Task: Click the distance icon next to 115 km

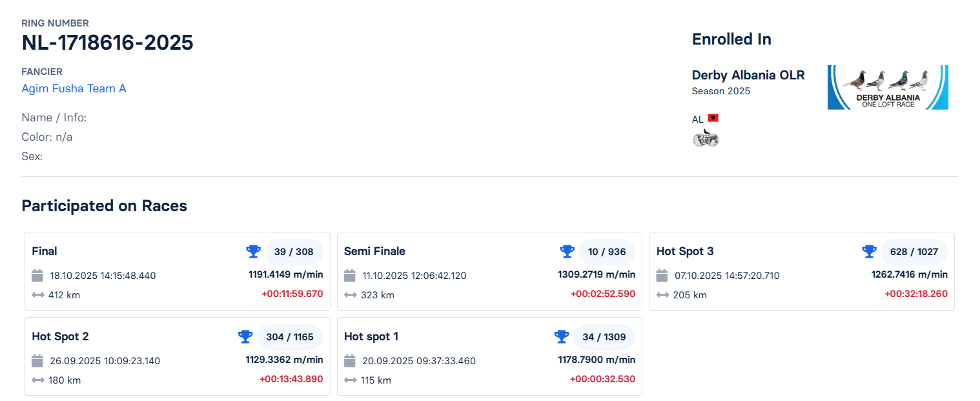Action: point(349,380)
